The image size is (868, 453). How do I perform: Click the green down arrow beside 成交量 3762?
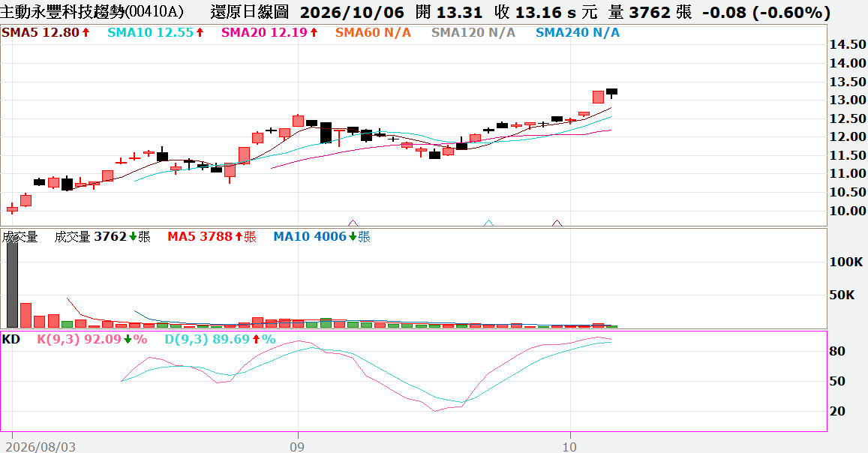click(133, 237)
